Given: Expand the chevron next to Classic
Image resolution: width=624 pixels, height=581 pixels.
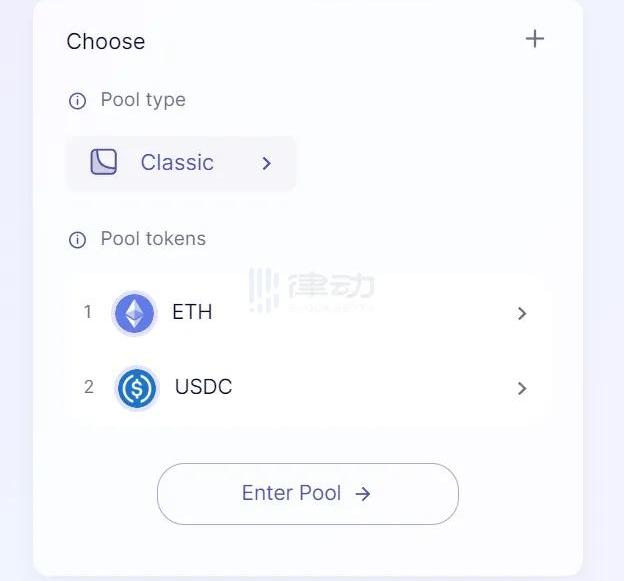Looking at the screenshot, I should [x=266, y=163].
